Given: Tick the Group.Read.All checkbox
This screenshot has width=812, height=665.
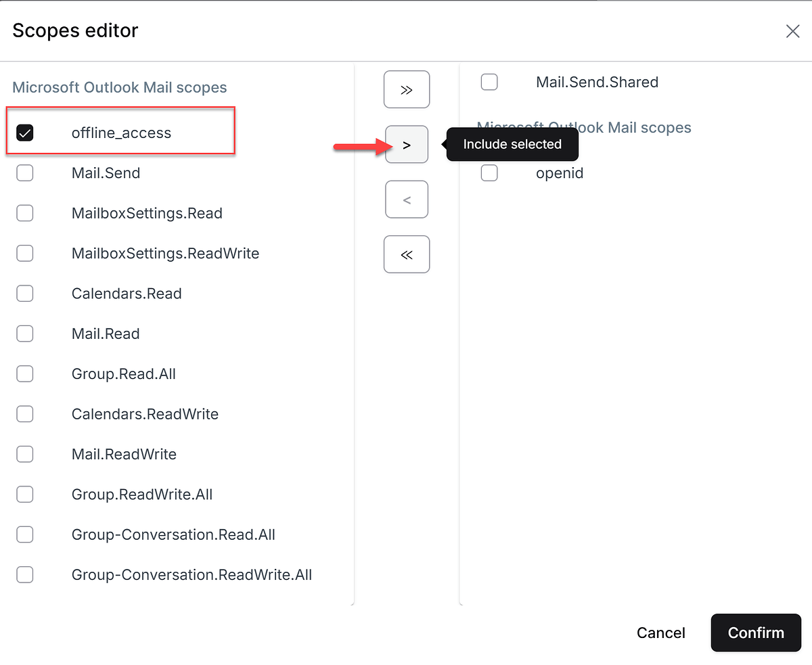Looking at the screenshot, I should click(25, 374).
